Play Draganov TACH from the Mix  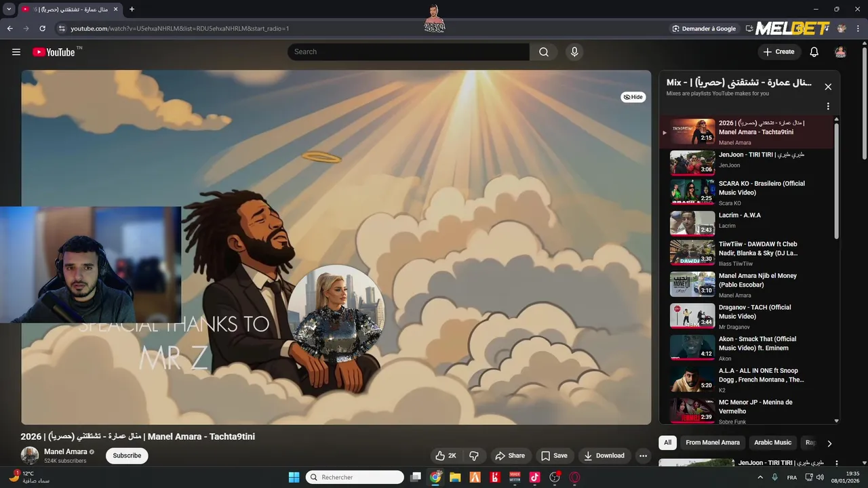coord(746,317)
